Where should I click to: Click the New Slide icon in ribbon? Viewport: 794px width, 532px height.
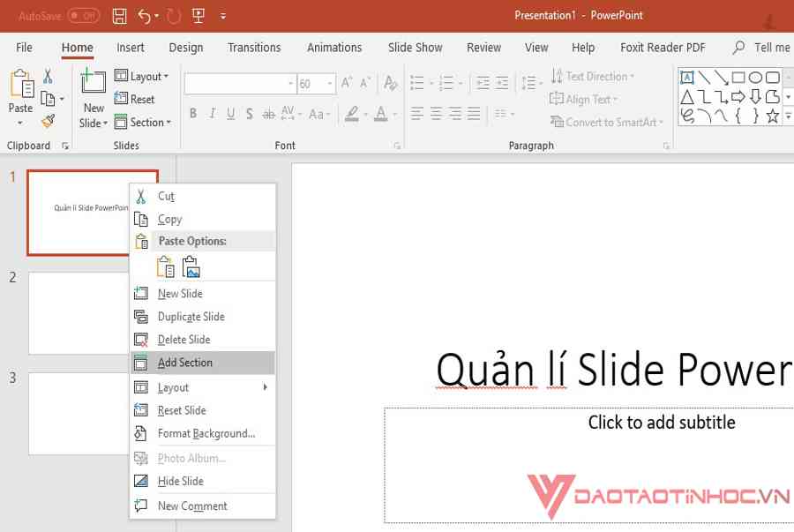coord(94,82)
